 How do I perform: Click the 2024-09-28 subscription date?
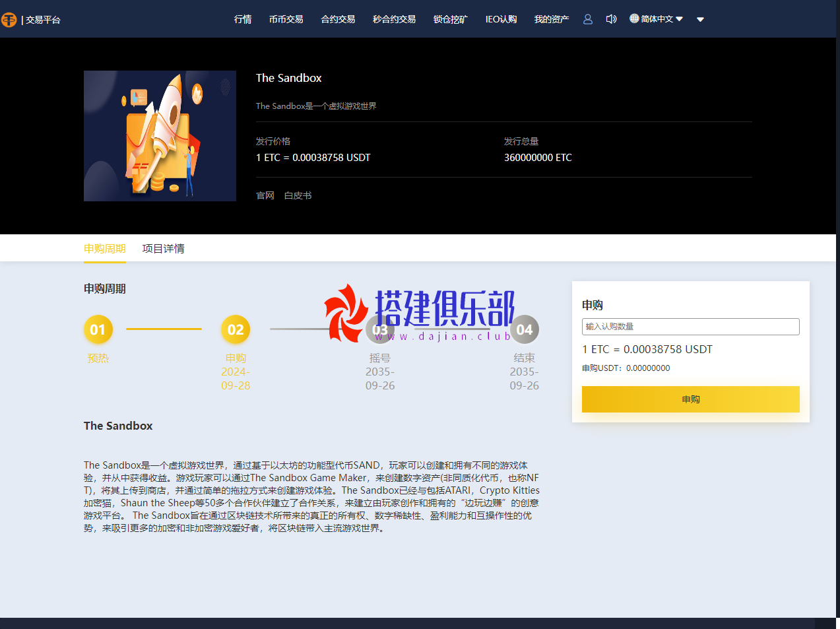click(236, 379)
